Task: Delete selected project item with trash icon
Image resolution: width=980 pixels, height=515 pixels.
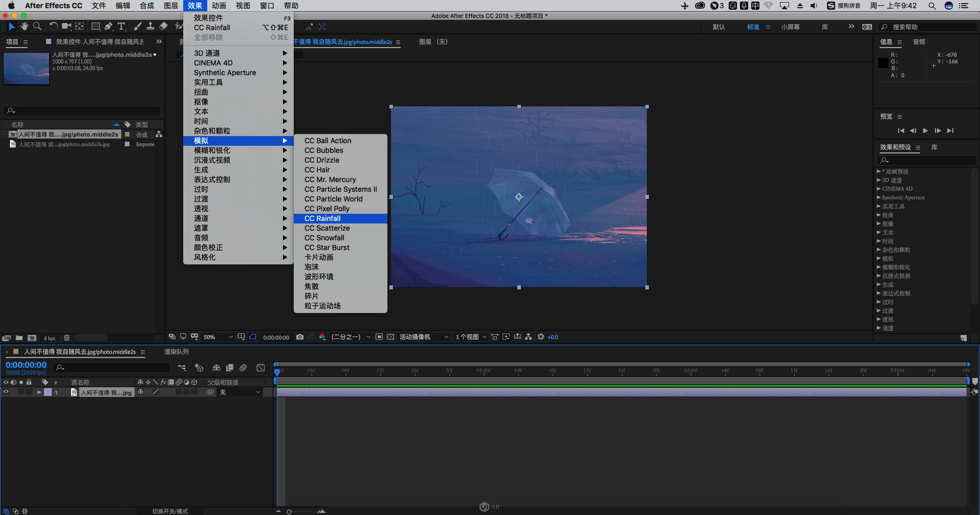Action: (67, 338)
